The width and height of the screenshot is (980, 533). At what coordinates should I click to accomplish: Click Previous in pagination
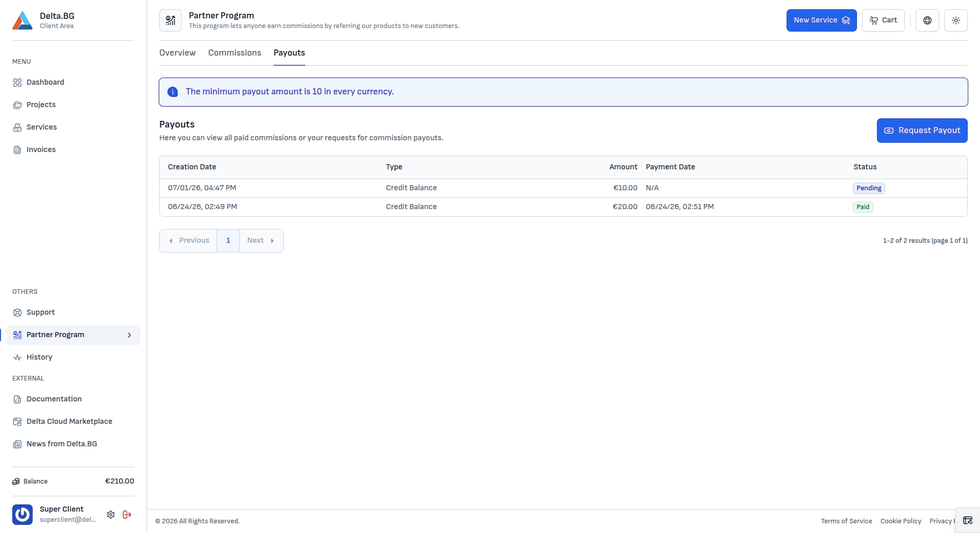188,241
